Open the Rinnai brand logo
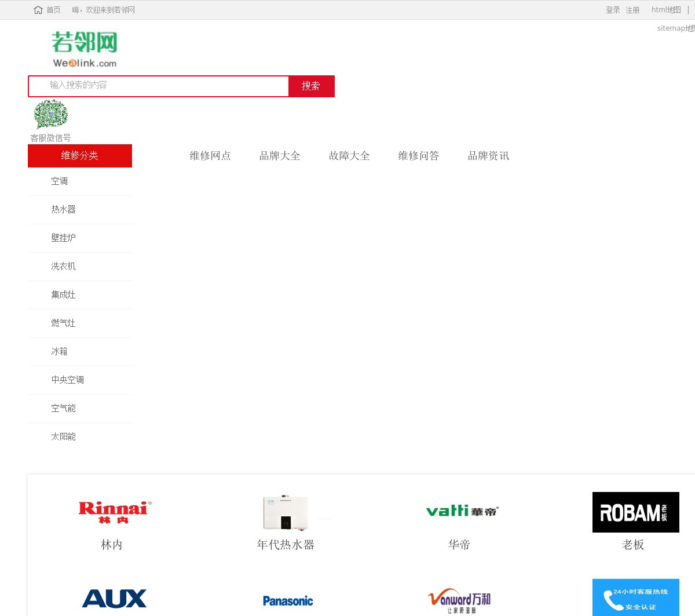Viewport: 695px width, 616px height. (114, 512)
